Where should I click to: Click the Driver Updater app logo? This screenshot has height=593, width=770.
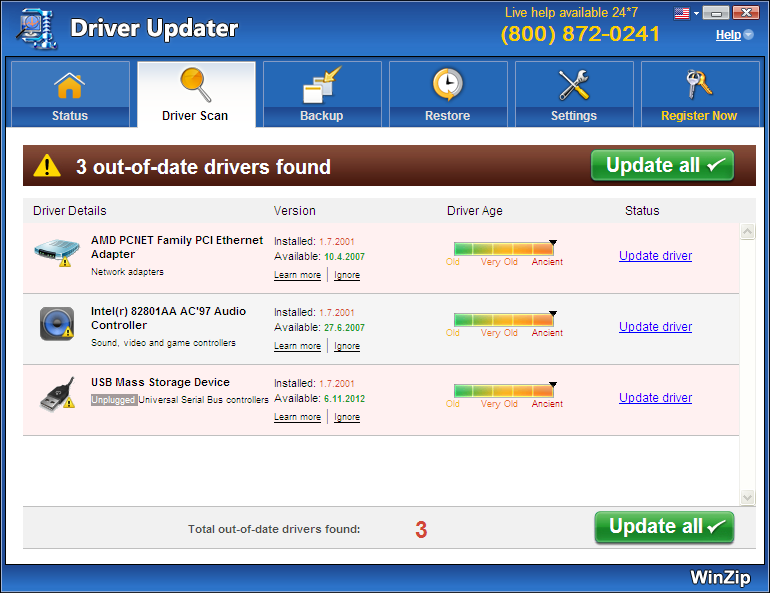[x=37, y=28]
